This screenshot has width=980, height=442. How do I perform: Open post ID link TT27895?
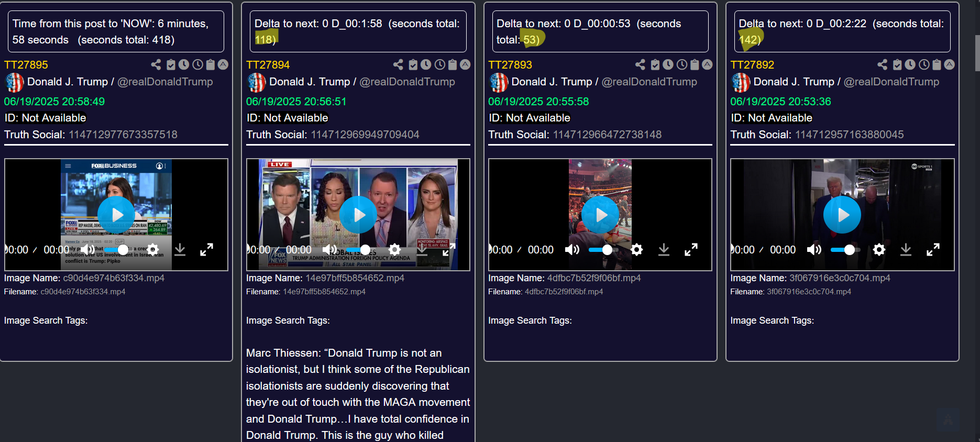click(x=26, y=65)
